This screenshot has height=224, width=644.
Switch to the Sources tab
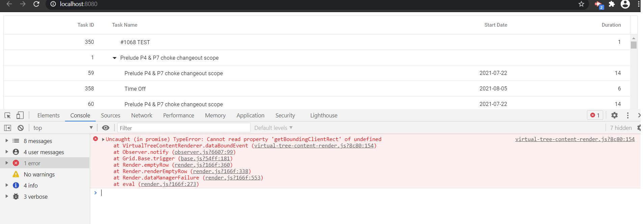click(x=110, y=115)
